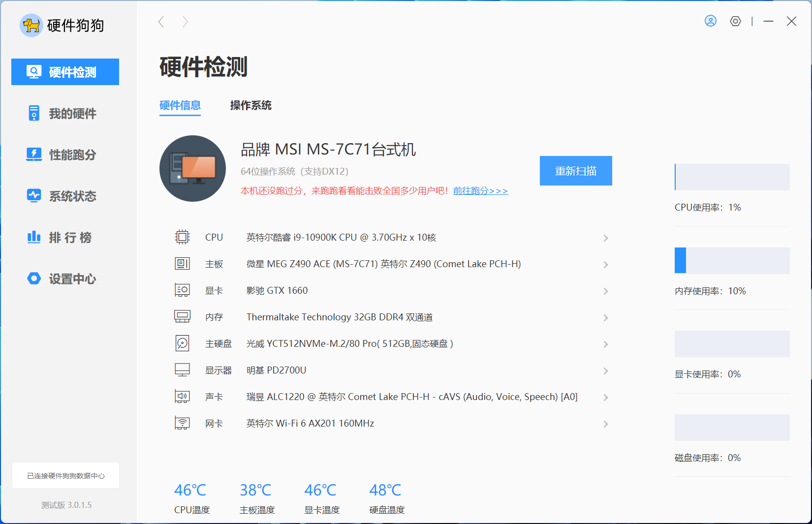812x524 pixels.
Task: Click the desktop computer brand image
Action: [x=192, y=168]
